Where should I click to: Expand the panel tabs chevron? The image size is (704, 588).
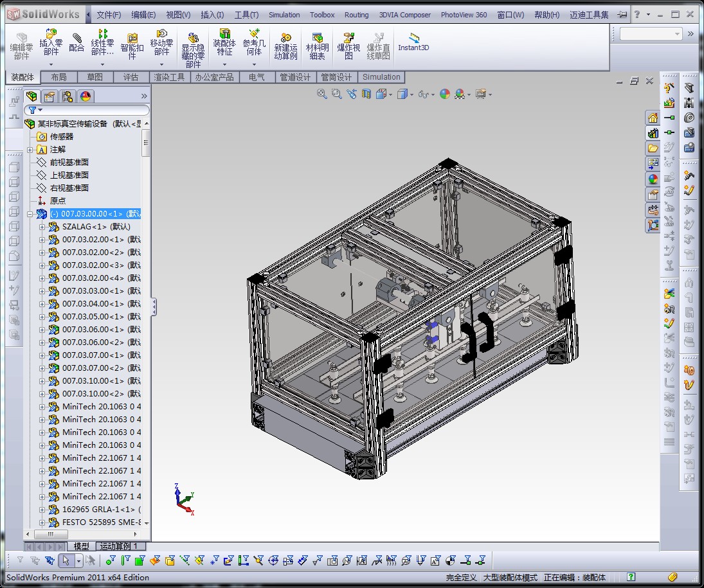click(144, 96)
